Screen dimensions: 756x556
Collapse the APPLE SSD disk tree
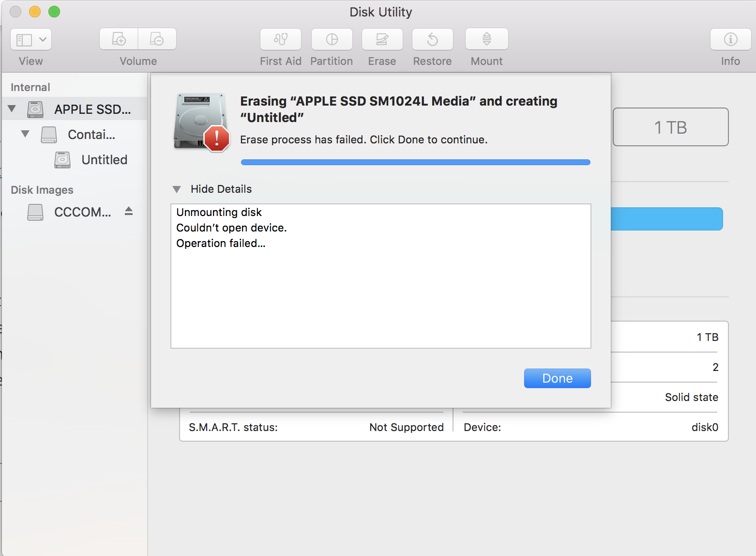pyautogui.click(x=12, y=109)
